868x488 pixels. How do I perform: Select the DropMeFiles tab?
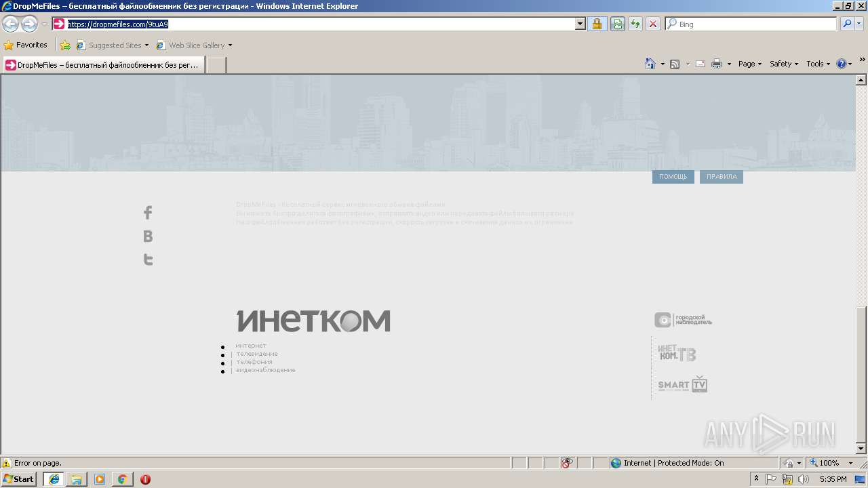point(103,65)
